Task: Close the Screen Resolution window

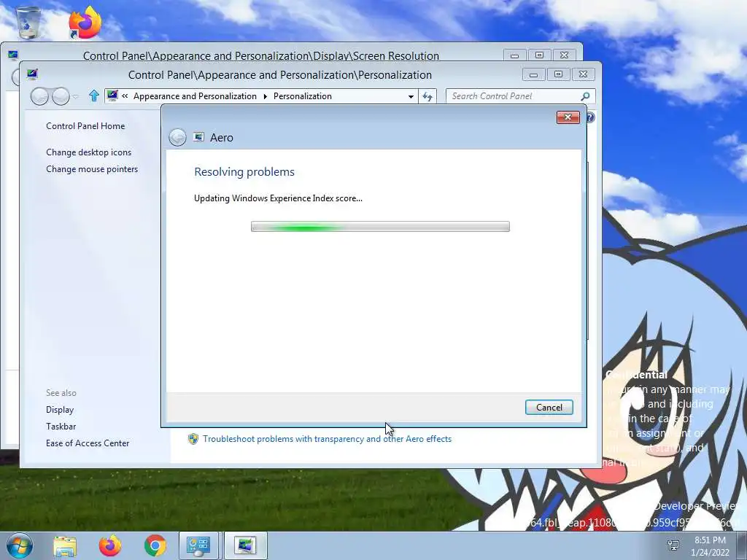Action: tap(564, 55)
